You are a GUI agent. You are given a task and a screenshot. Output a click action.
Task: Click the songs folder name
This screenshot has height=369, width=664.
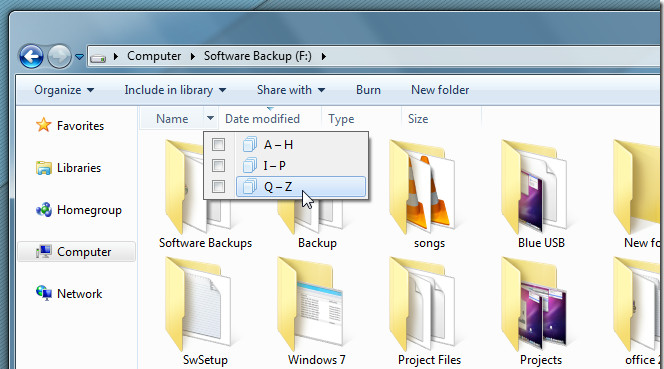point(429,244)
